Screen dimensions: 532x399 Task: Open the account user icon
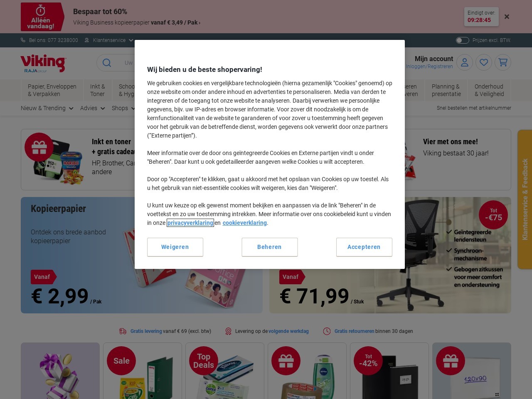click(x=465, y=62)
